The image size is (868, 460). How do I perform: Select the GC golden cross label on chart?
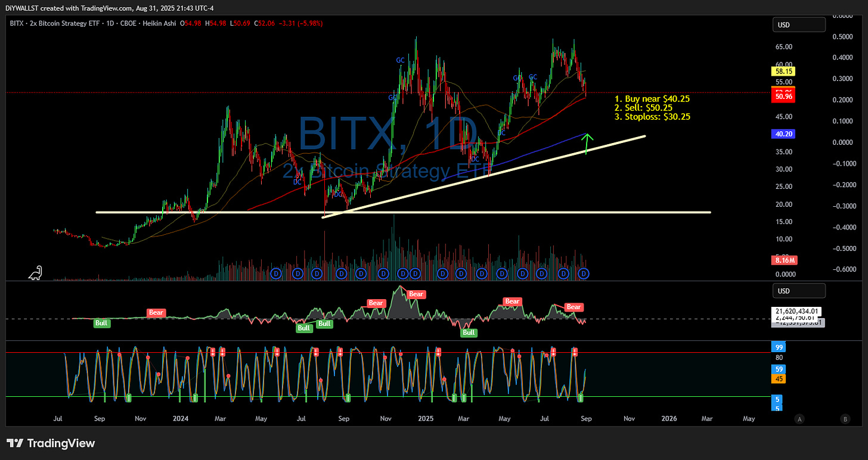point(400,60)
